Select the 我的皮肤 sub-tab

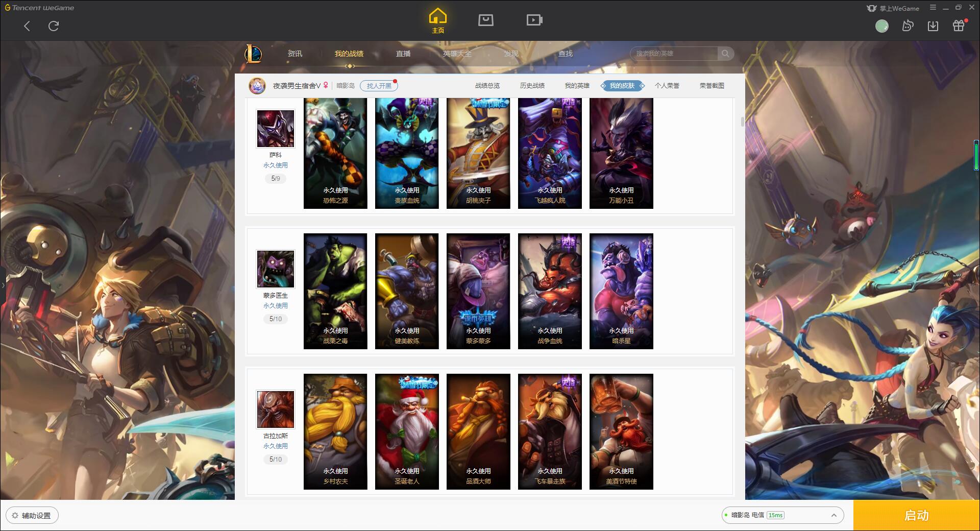tap(622, 86)
